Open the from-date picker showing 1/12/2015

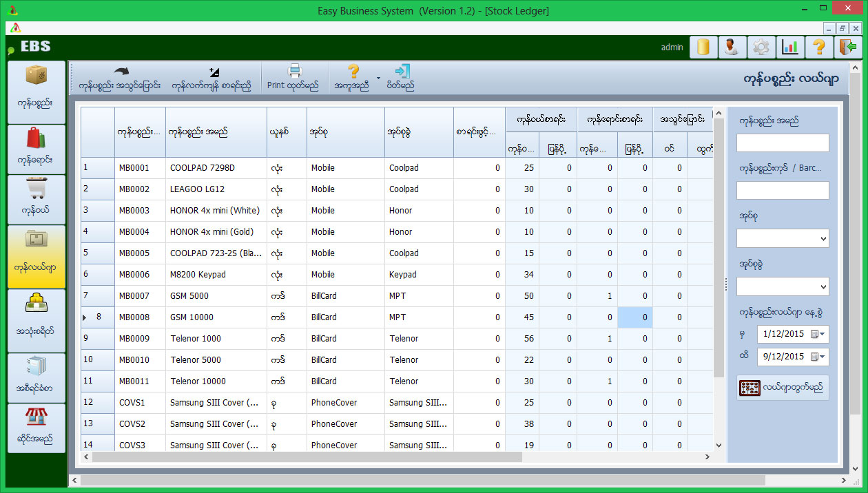point(793,334)
